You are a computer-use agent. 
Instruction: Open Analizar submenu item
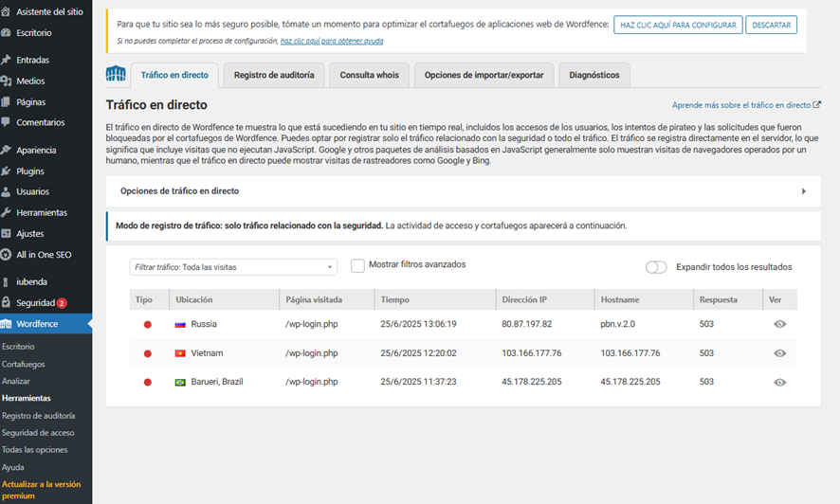[16, 381]
